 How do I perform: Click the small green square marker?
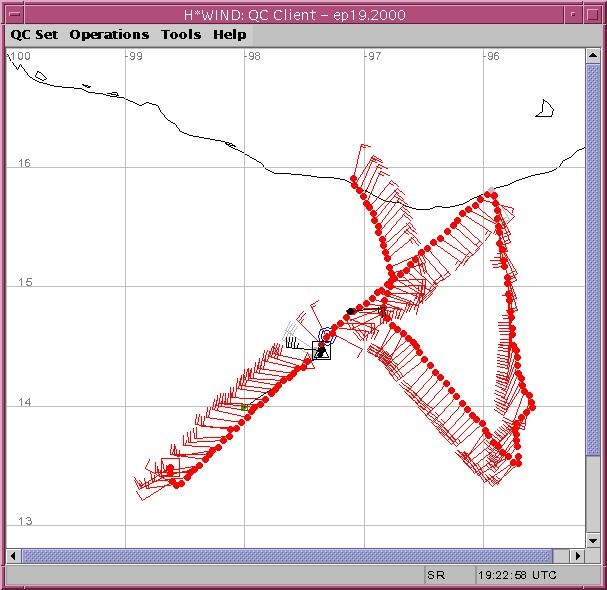pyautogui.click(x=244, y=407)
